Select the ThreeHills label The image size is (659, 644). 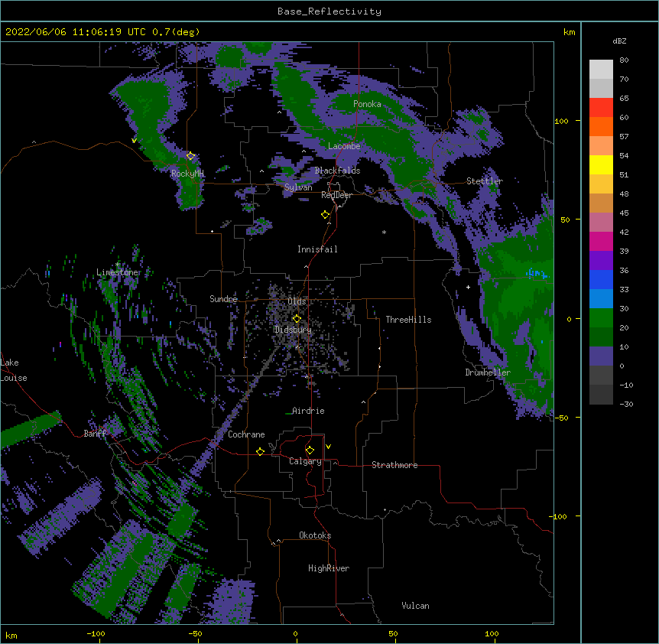[x=408, y=320]
